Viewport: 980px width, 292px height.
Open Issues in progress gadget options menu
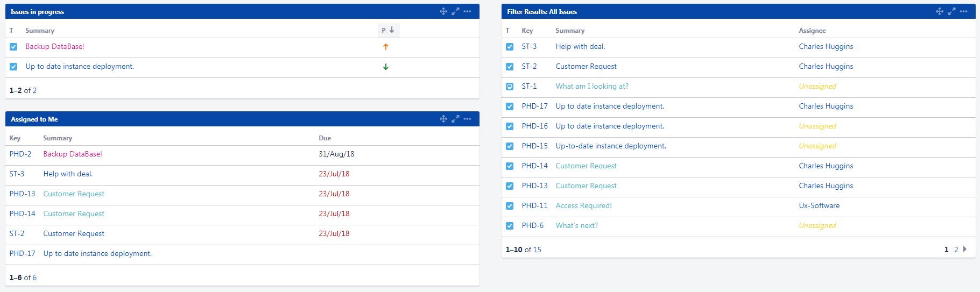pos(467,11)
